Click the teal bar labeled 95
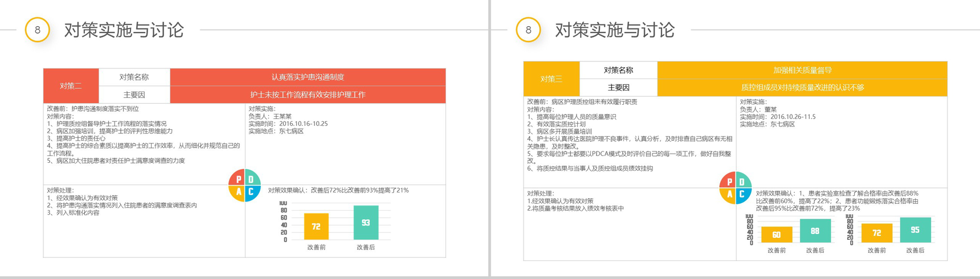Screen dimensions: 980x279 pos(916,230)
